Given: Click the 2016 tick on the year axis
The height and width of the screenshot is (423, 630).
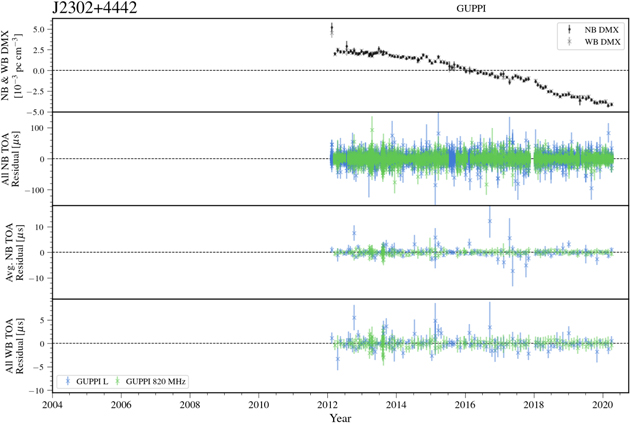Looking at the screenshot, I should (465, 405).
